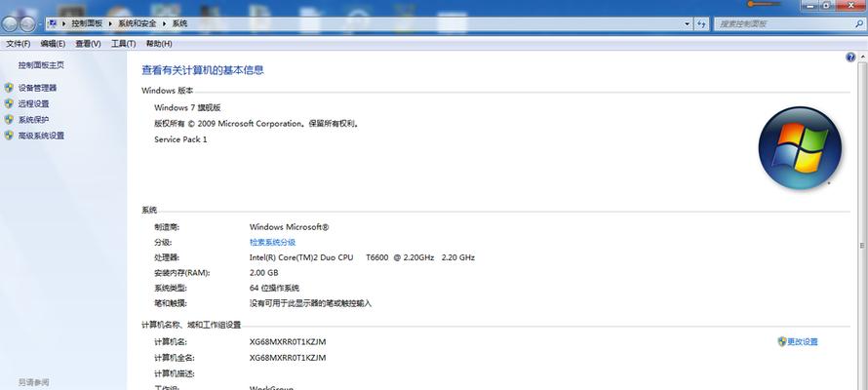Open 高级系统设置 from the sidebar
Screen dimensions: 868x390
point(41,136)
